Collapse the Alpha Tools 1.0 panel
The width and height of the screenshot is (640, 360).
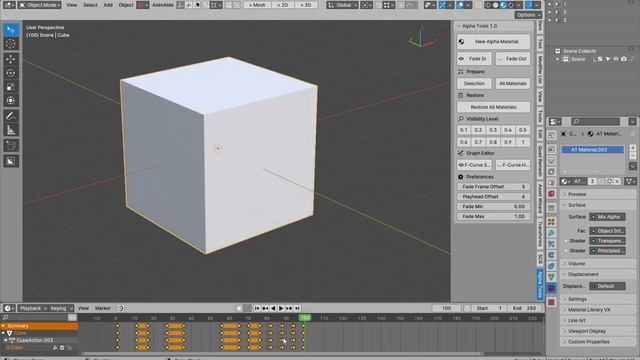point(494,26)
